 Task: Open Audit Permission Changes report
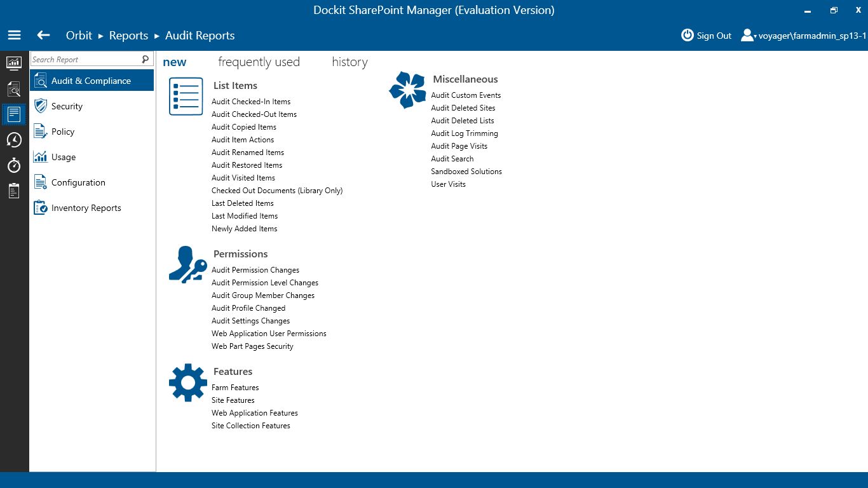pyautogui.click(x=255, y=270)
